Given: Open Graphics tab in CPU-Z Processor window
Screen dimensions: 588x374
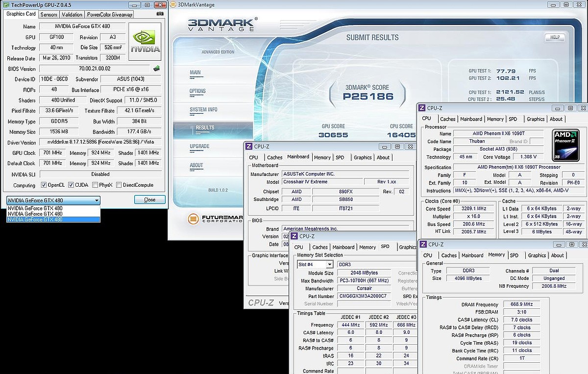Looking at the screenshot, I should pos(536,119).
